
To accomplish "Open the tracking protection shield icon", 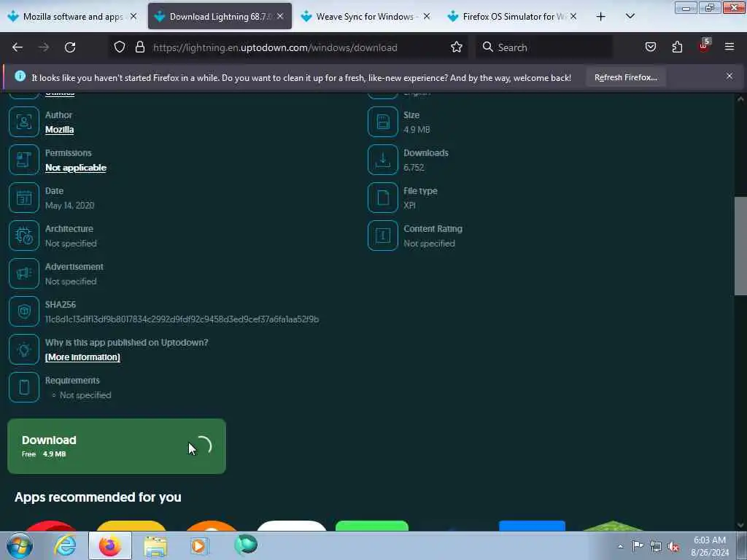I will pos(120,47).
